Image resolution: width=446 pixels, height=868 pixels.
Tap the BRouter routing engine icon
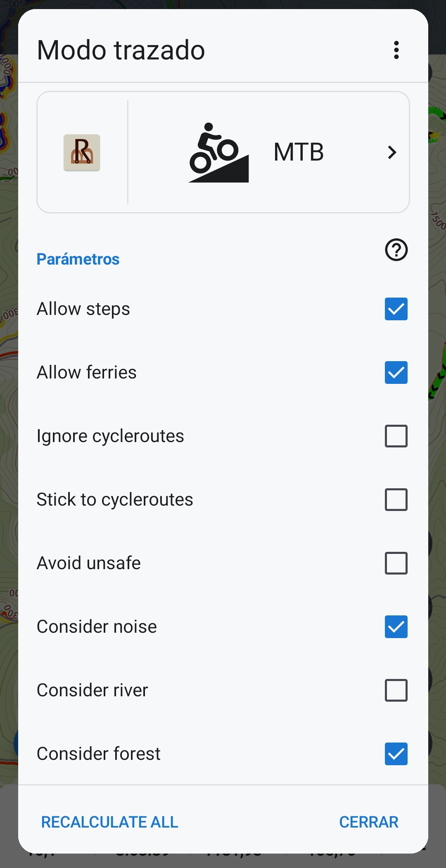tap(82, 152)
